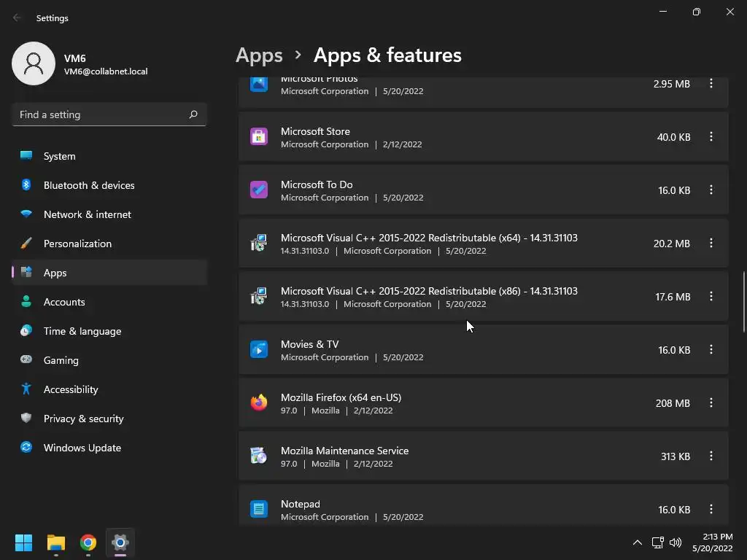Show hidden icons in system tray

tap(637, 542)
